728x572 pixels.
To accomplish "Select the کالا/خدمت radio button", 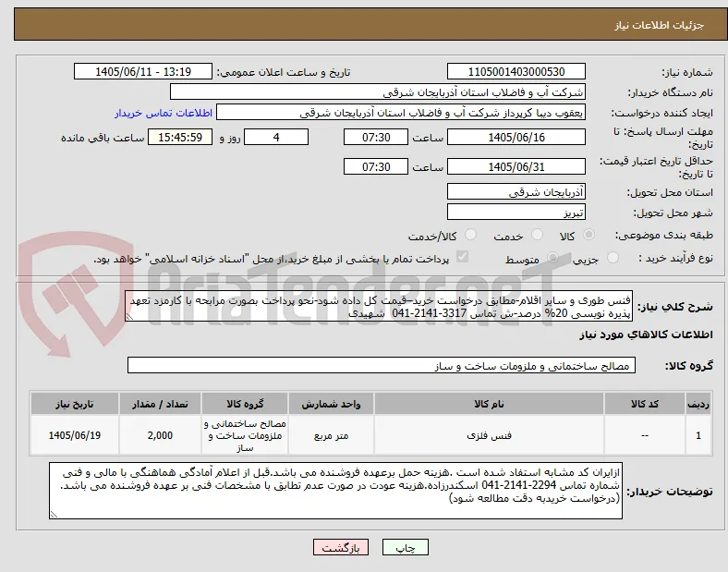I will [470, 235].
